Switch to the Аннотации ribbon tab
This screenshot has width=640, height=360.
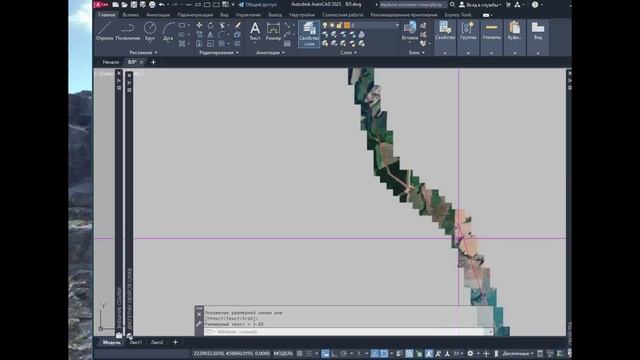(x=158, y=15)
